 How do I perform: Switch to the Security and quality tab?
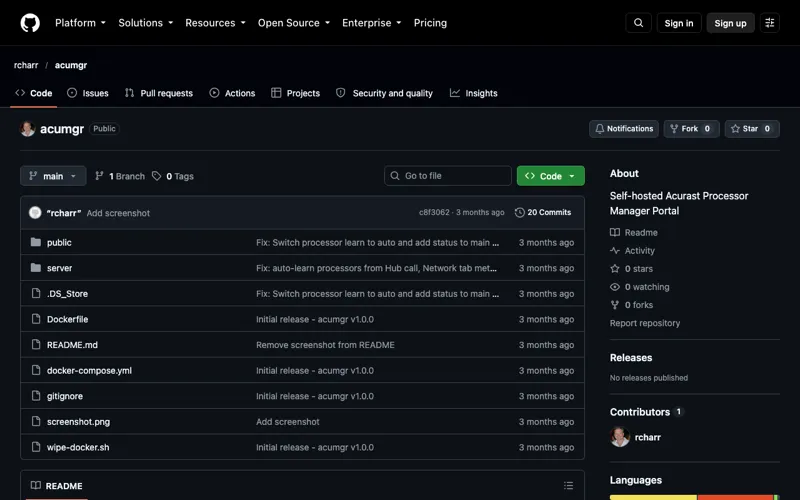(384, 93)
